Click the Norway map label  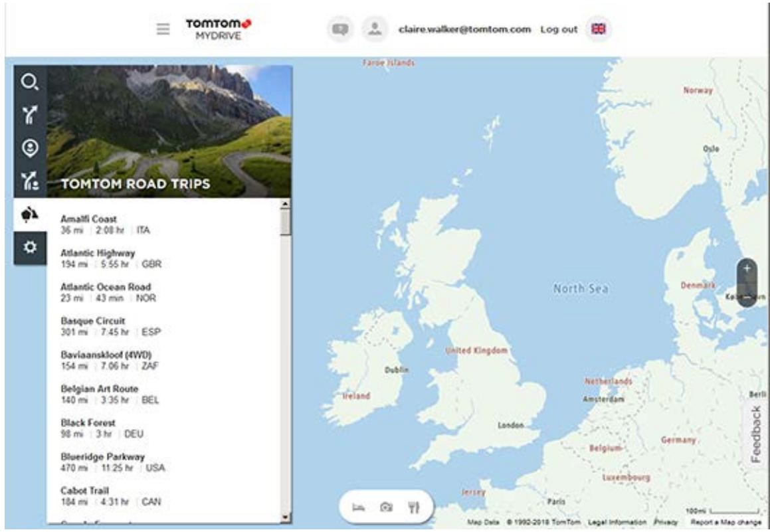[x=698, y=90]
